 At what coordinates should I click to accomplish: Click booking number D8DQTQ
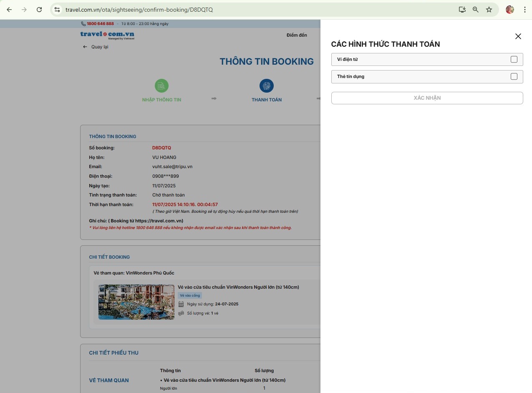click(161, 148)
